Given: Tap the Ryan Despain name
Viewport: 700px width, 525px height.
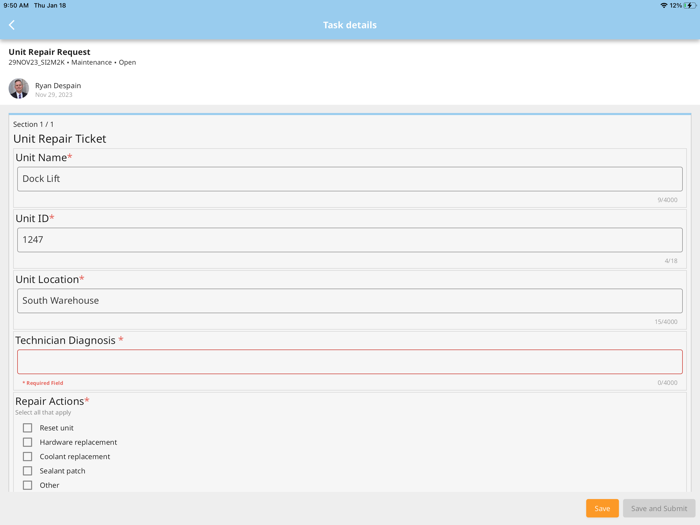Looking at the screenshot, I should 58,85.
